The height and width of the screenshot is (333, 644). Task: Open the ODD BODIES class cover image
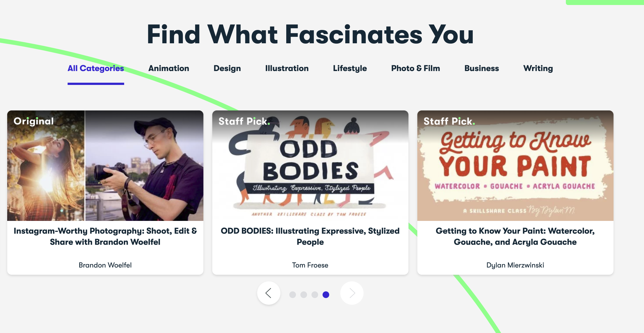pos(310,166)
